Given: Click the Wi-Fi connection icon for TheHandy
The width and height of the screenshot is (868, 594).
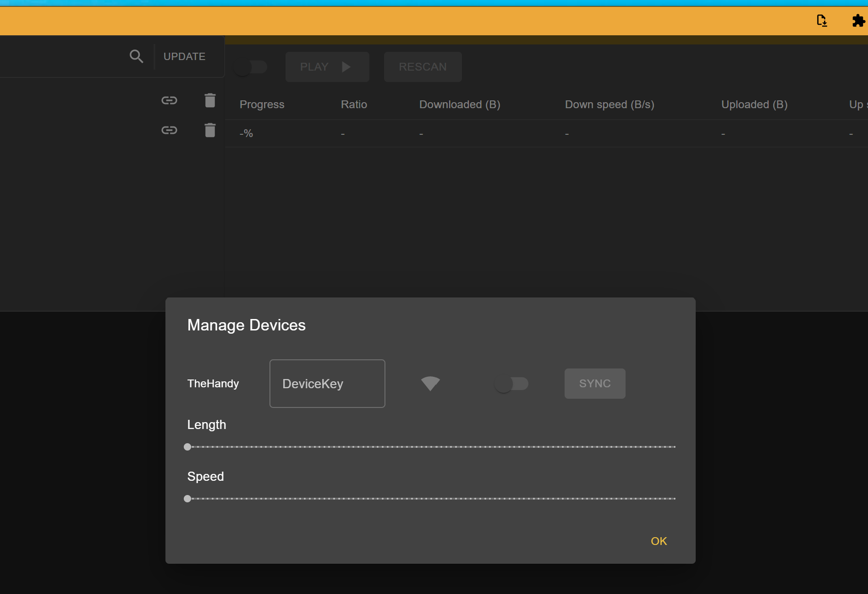Looking at the screenshot, I should [430, 384].
